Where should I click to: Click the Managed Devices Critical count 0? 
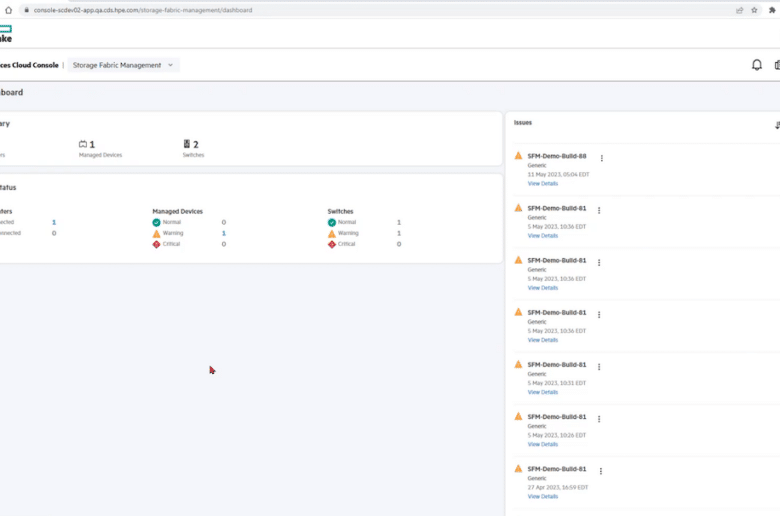coord(223,244)
